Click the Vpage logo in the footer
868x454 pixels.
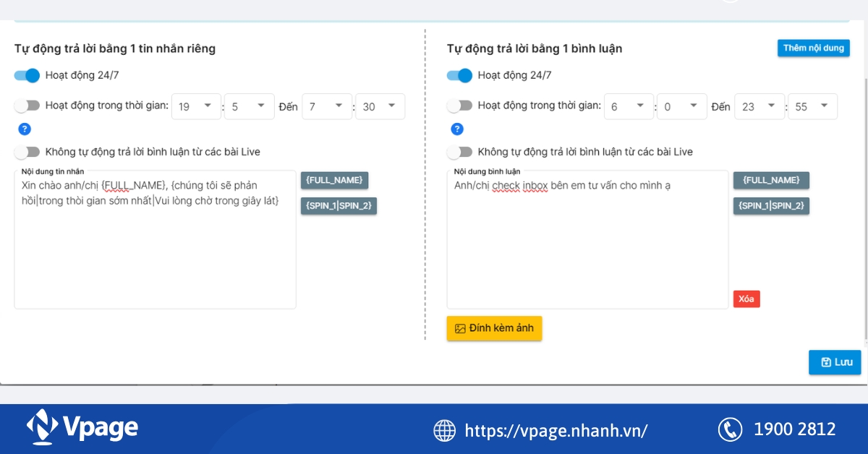pyautogui.click(x=82, y=427)
